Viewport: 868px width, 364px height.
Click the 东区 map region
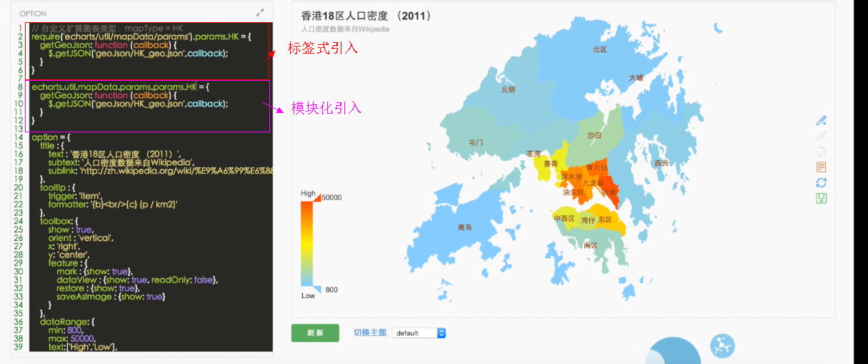(605, 220)
